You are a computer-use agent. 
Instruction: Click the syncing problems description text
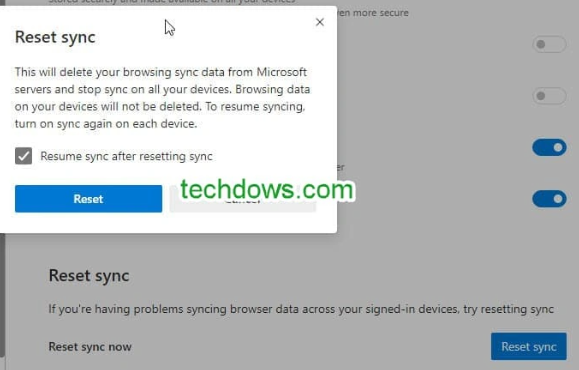click(x=301, y=309)
